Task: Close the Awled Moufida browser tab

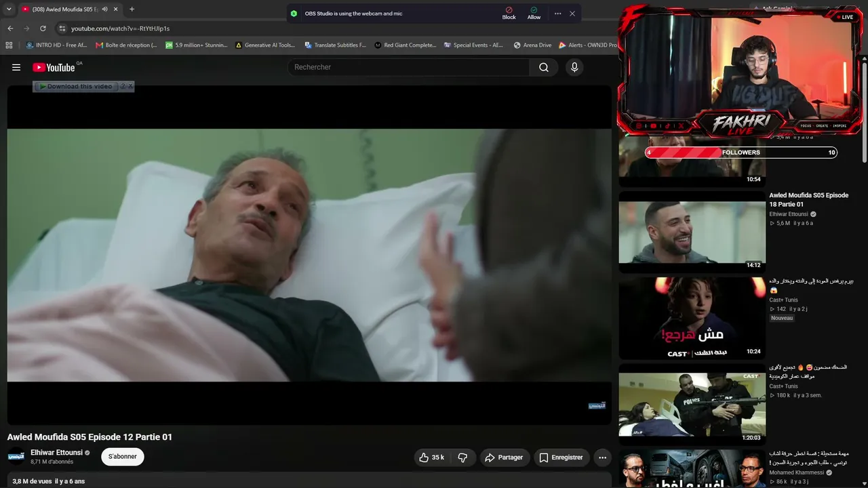Action: click(x=115, y=9)
